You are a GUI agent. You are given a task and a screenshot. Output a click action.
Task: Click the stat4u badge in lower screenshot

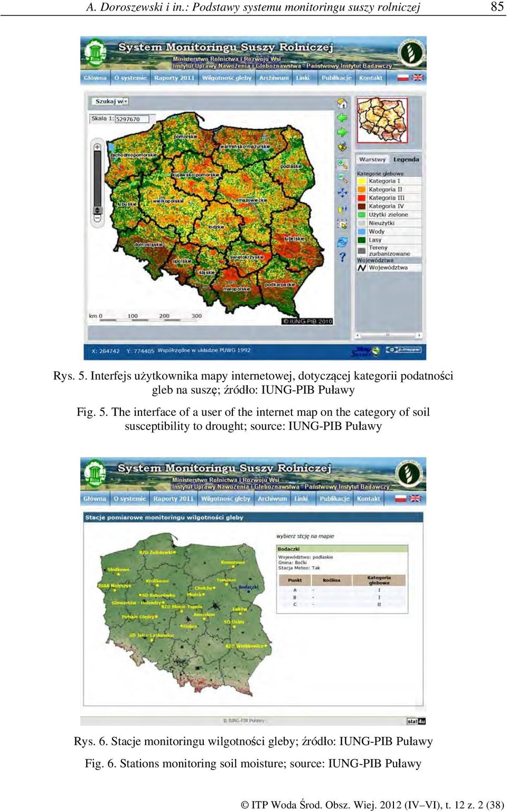tap(416, 721)
